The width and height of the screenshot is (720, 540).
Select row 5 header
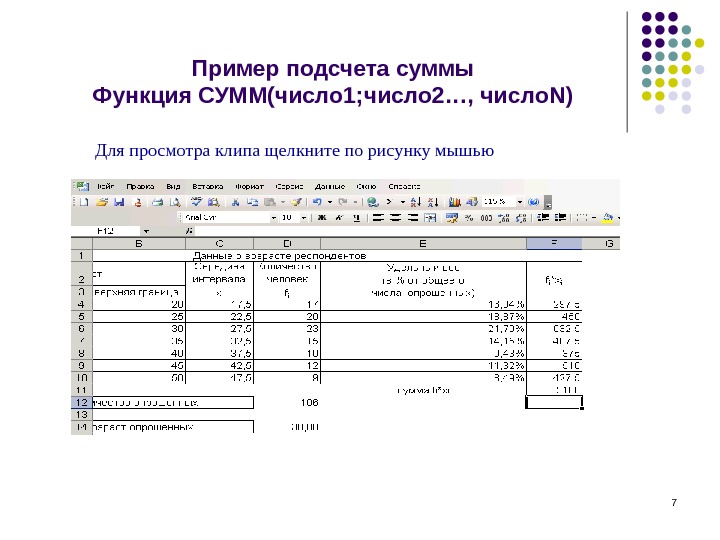pos(81,317)
